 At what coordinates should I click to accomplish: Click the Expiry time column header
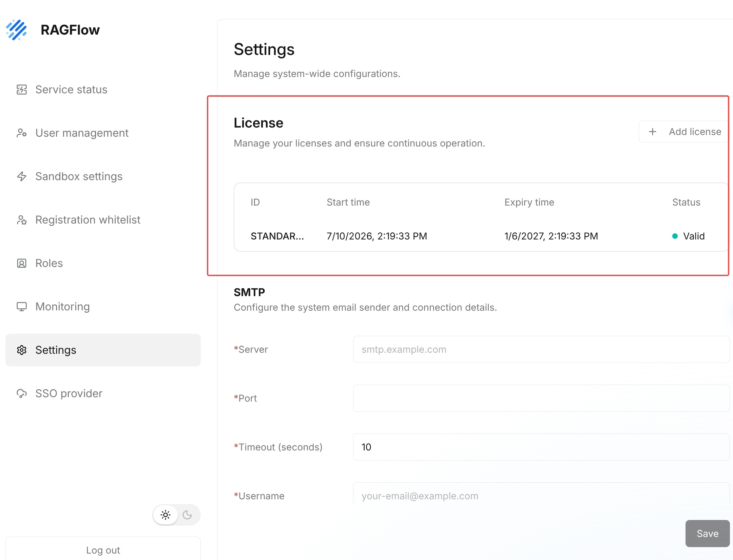click(x=529, y=202)
